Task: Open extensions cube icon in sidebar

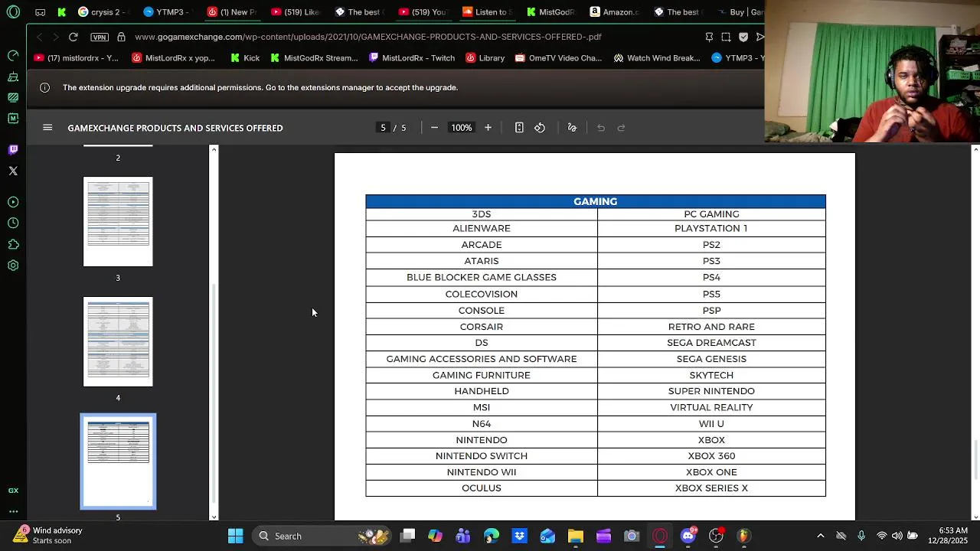Action: tap(13, 244)
